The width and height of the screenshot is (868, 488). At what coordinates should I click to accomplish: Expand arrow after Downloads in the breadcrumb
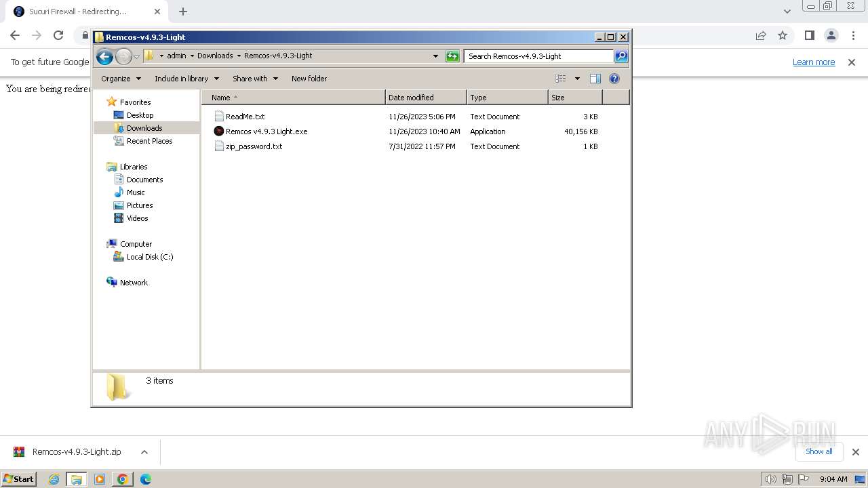tap(238, 56)
